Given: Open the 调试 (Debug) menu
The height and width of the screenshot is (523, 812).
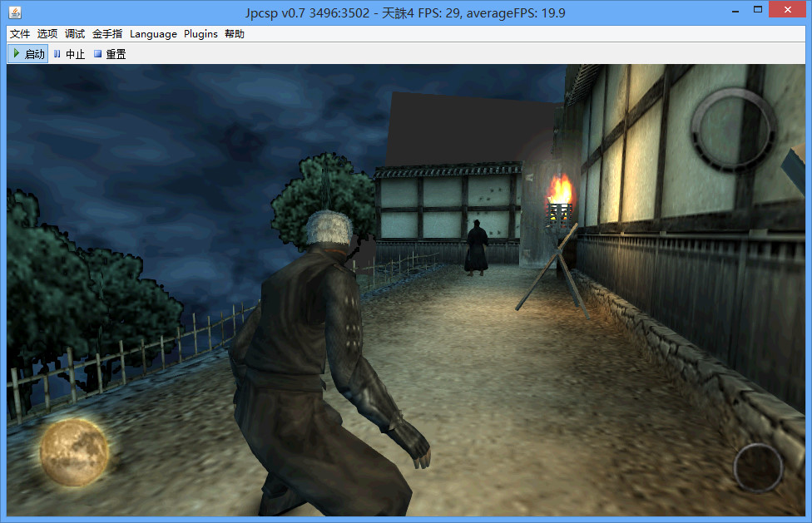Looking at the screenshot, I should tap(75, 34).
